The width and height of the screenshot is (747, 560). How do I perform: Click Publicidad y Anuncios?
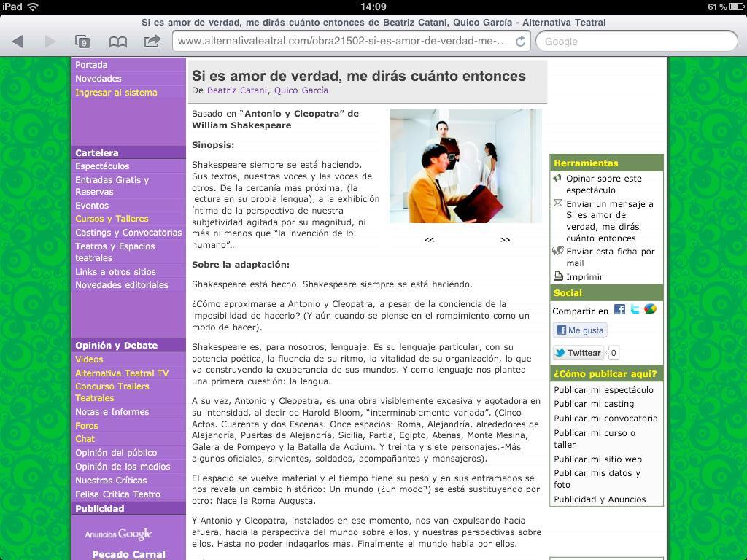(600, 499)
